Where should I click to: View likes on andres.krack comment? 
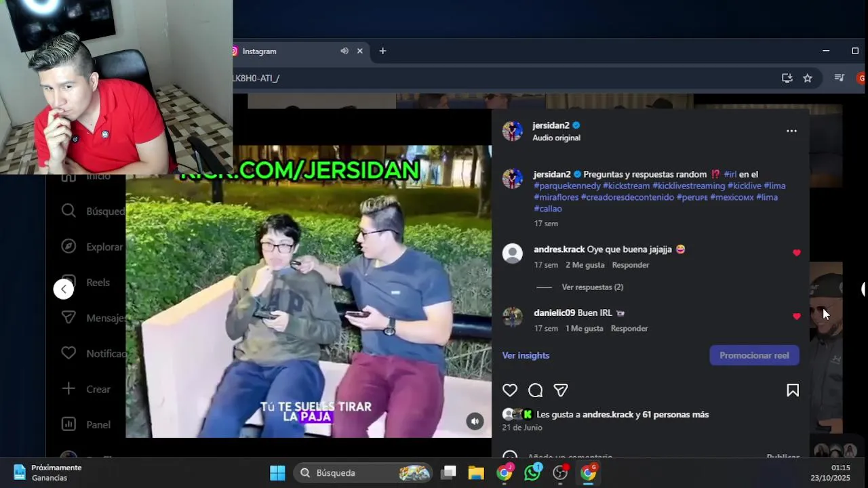pos(585,265)
